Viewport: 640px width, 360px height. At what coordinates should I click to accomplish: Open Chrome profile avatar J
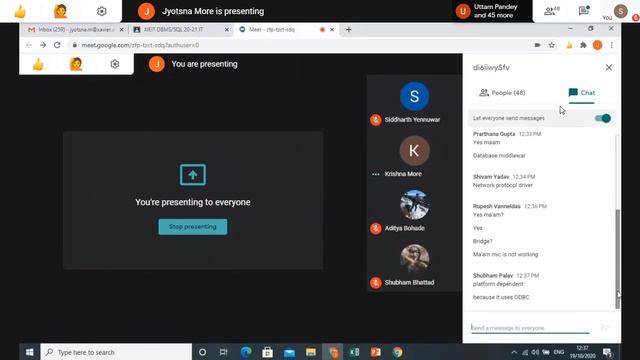click(x=598, y=45)
